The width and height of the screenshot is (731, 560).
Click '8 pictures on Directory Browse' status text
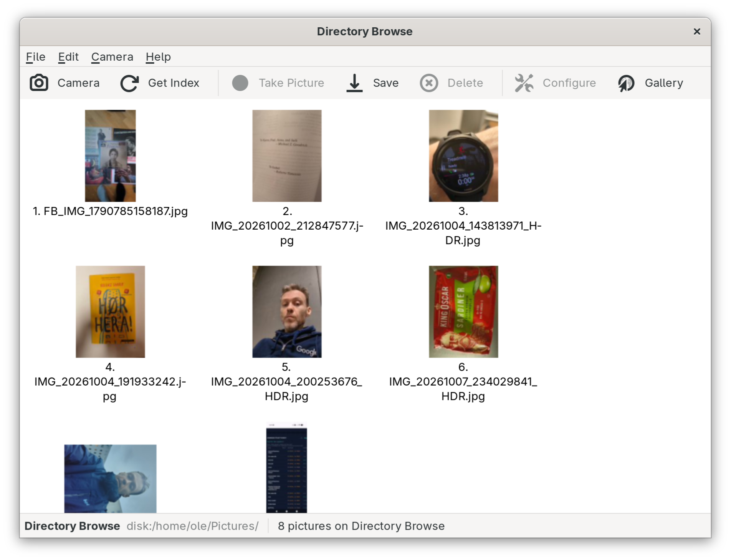point(361,526)
